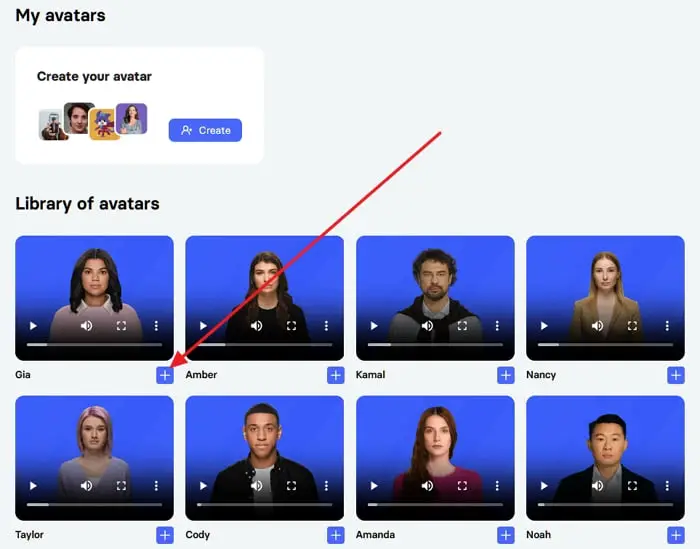Open Taylor video in fullscreen
This screenshot has height=549, width=700.
coord(121,486)
